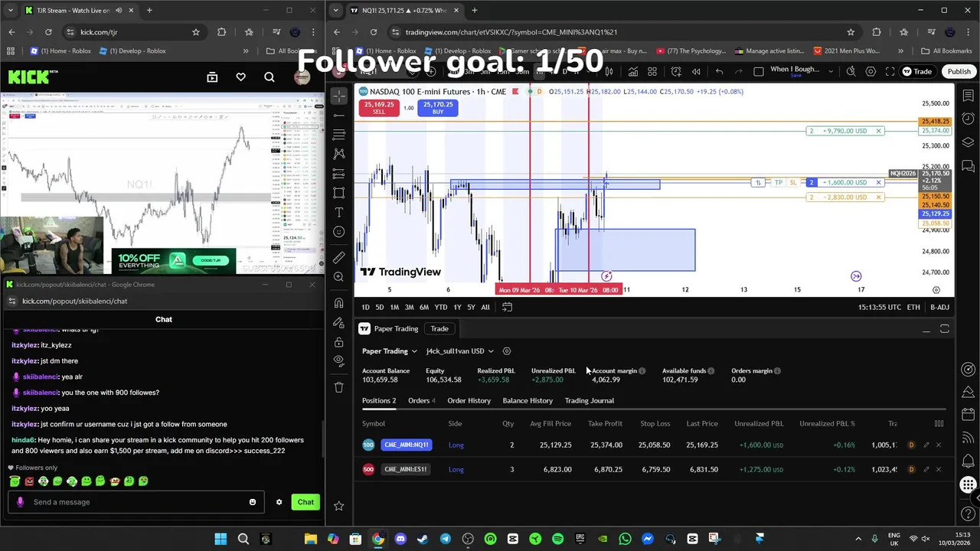Image resolution: width=980 pixels, height=551 pixels.
Task: Select the All time range
Action: point(485,307)
